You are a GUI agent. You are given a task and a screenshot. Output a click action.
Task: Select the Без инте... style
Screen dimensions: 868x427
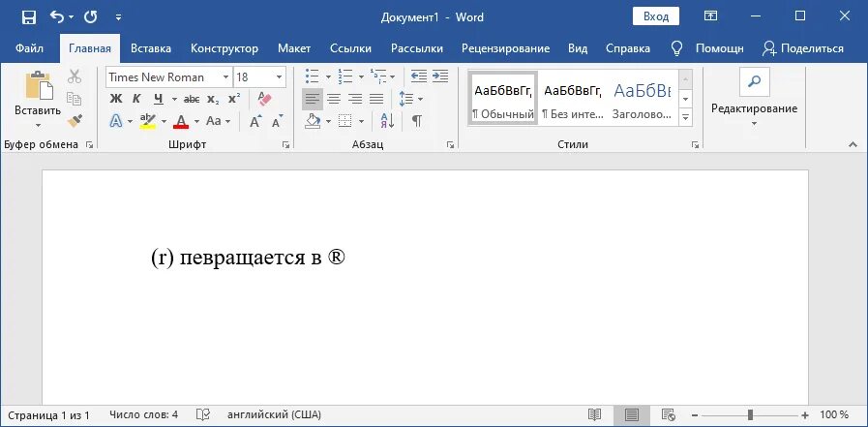point(573,99)
